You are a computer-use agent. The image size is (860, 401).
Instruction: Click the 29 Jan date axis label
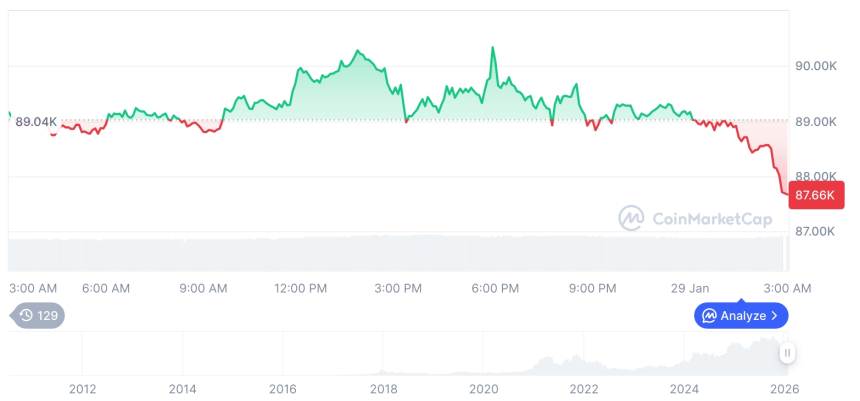coord(689,288)
